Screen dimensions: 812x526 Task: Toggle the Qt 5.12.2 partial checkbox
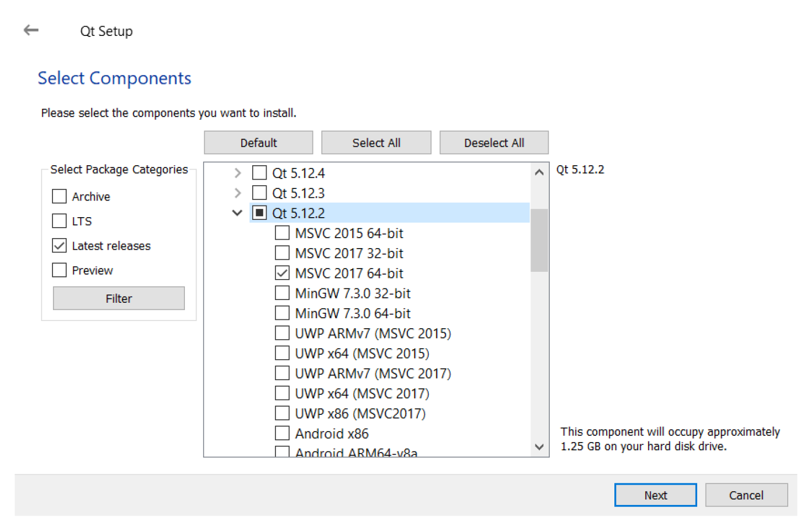click(x=259, y=213)
